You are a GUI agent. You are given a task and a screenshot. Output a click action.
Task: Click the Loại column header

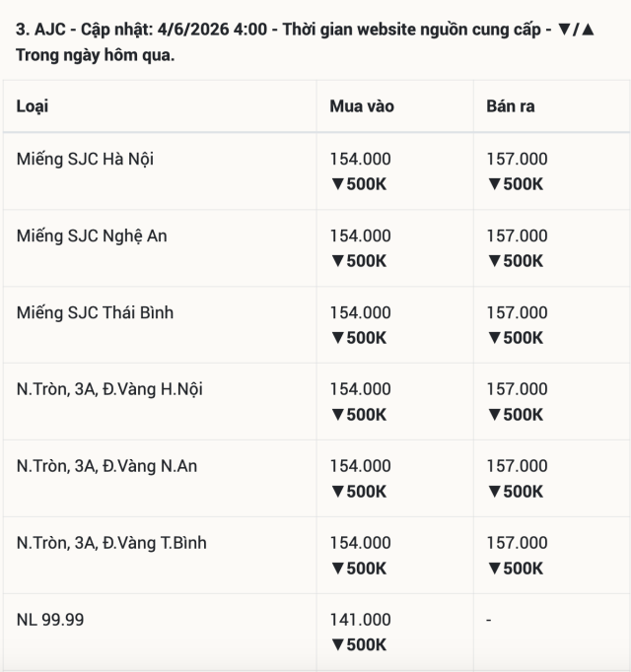click(33, 106)
